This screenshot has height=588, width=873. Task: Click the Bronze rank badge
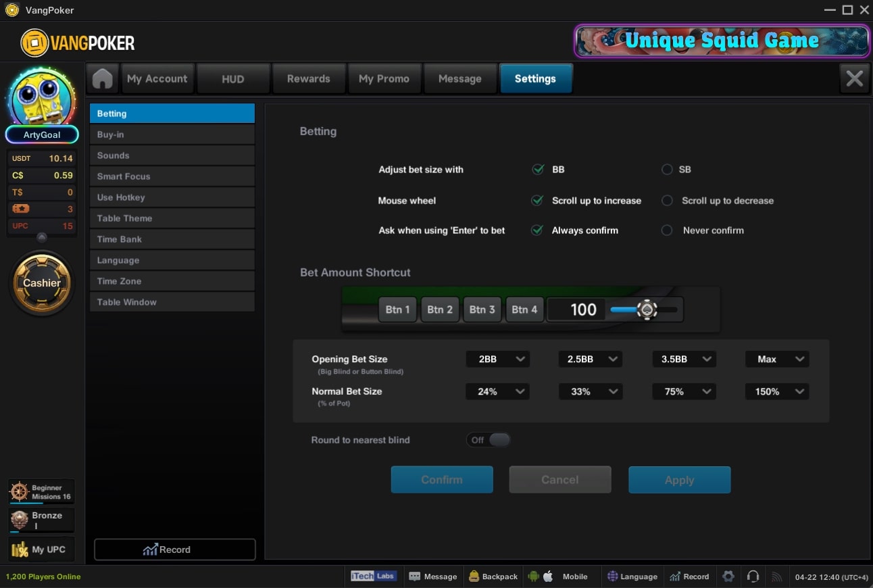tap(20, 520)
